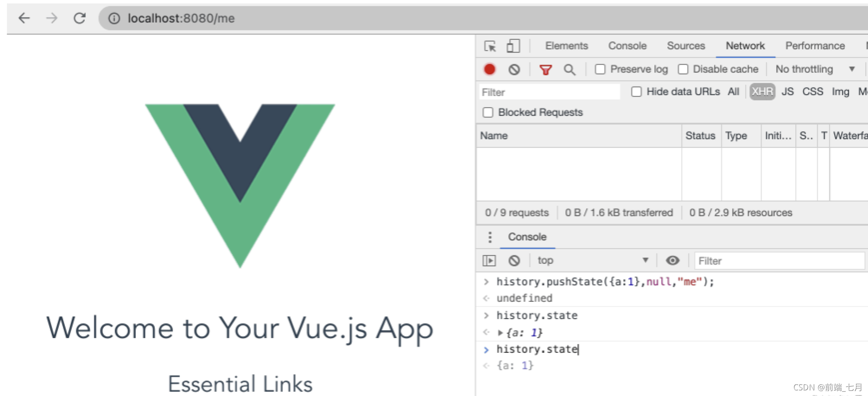Sort by the Type column header
The width and height of the screenshot is (868, 396).
click(x=741, y=136)
